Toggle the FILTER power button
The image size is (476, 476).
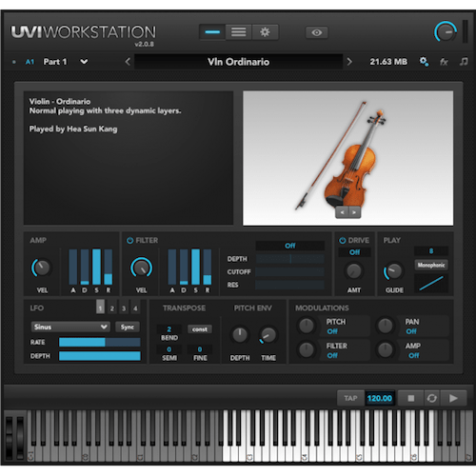[x=129, y=240]
